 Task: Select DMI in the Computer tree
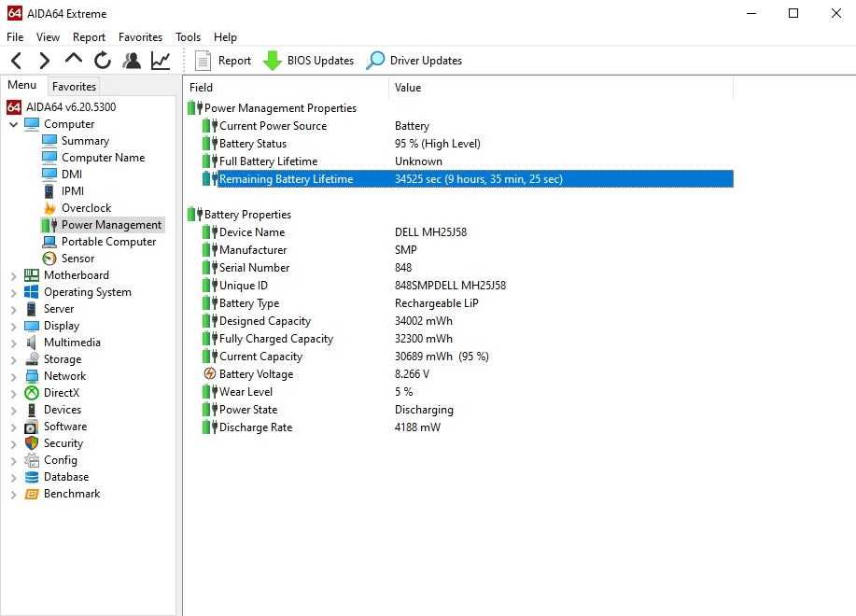click(72, 174)
